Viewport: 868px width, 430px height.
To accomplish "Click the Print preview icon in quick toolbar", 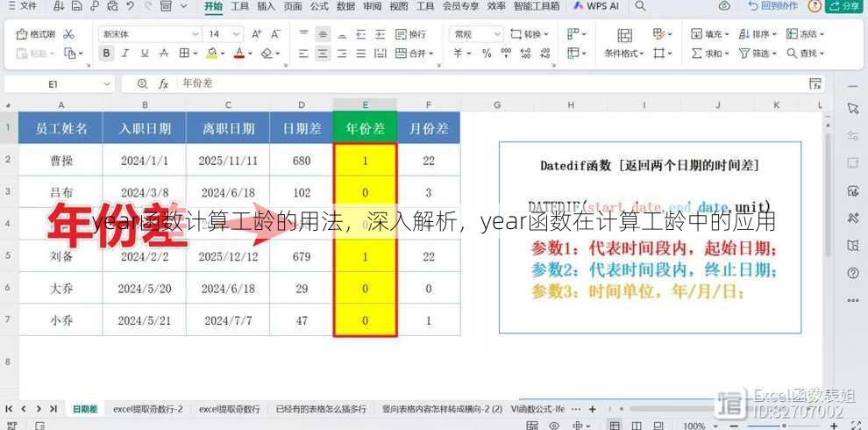I will (112, 6).
